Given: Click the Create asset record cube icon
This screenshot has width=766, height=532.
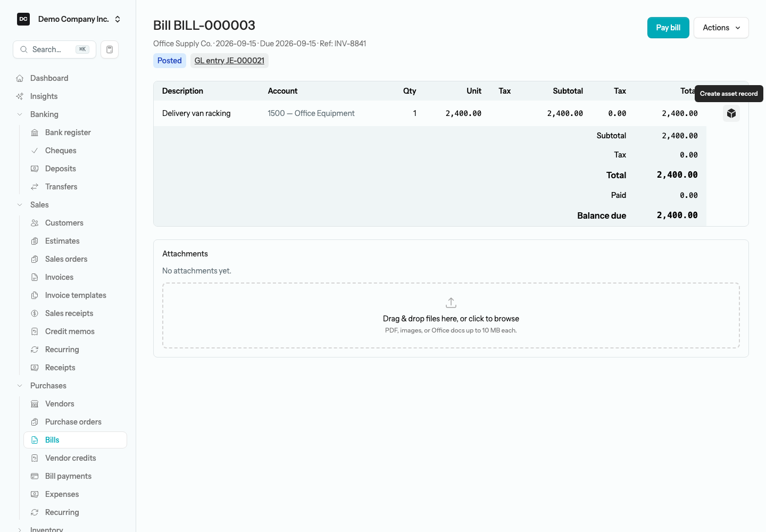Looking at the screenshot, I should coord(731,113).
